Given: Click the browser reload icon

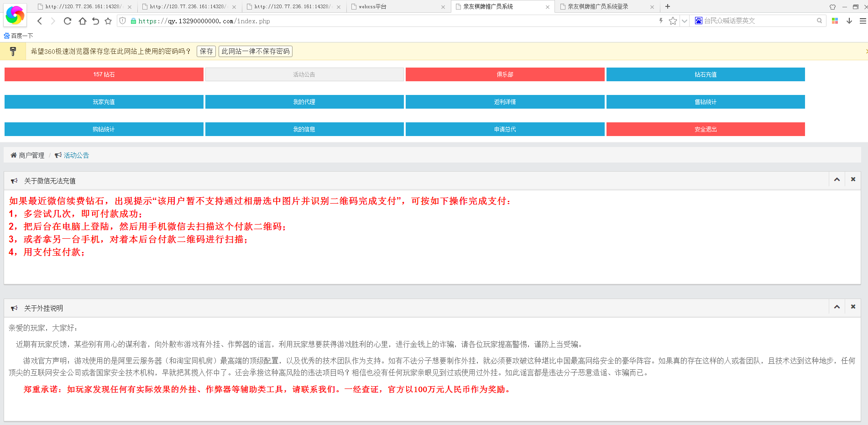Looking at the screenshot, I should 68,21.
